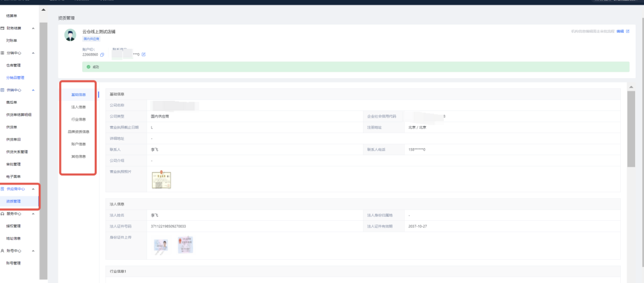This screenshot has height=283, width=644.
Task: Click the green success check icon
Action: pos(88,67)
